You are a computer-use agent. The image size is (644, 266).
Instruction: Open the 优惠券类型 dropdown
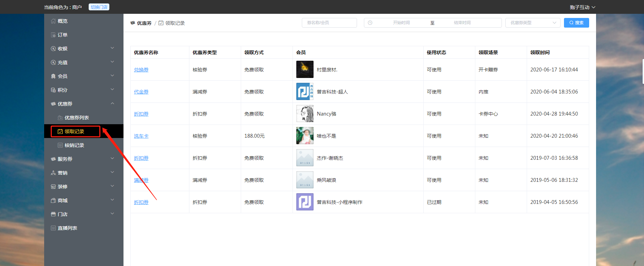coord(533,23)
